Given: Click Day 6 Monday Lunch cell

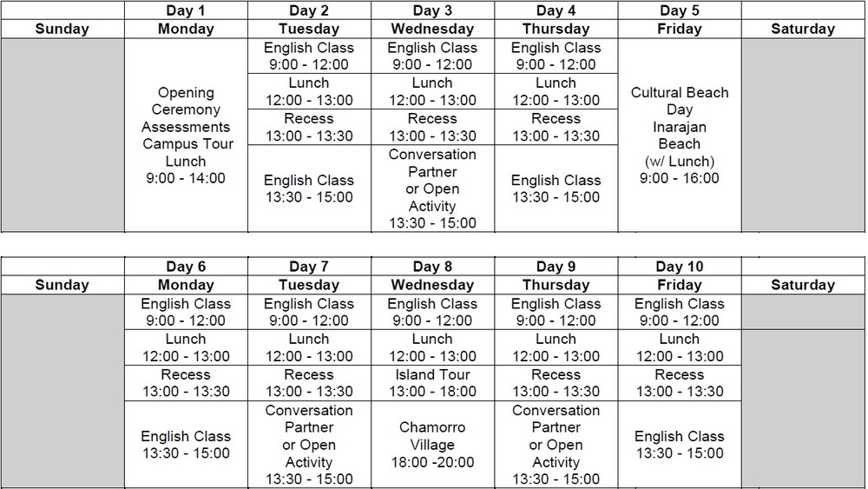Looking at the screenshot, I should click(187, 347).
